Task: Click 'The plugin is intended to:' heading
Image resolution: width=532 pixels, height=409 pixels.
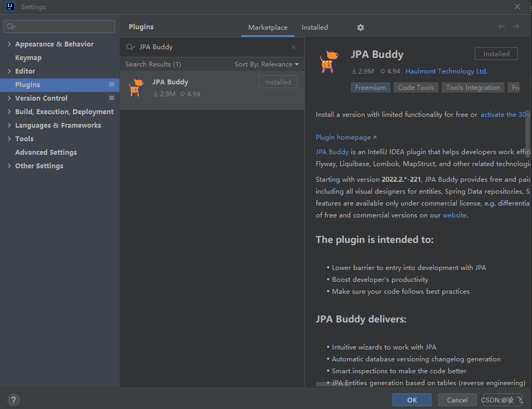Action: [375, 240]
